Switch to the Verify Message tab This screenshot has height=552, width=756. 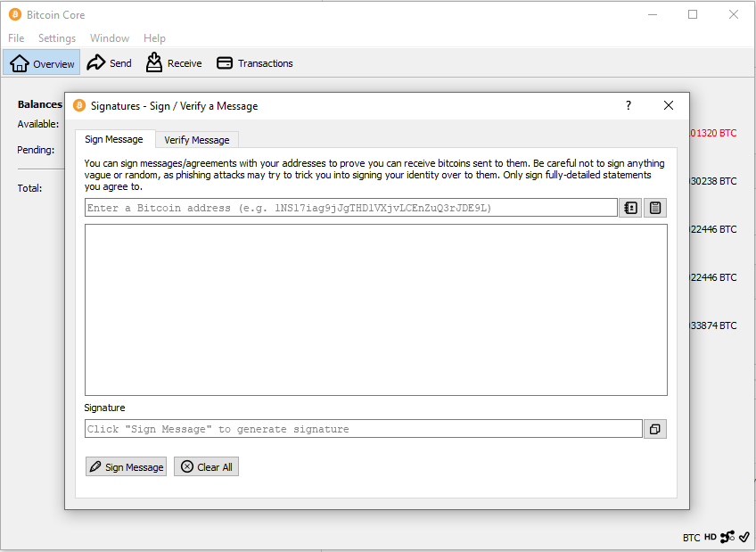point(197,140)
